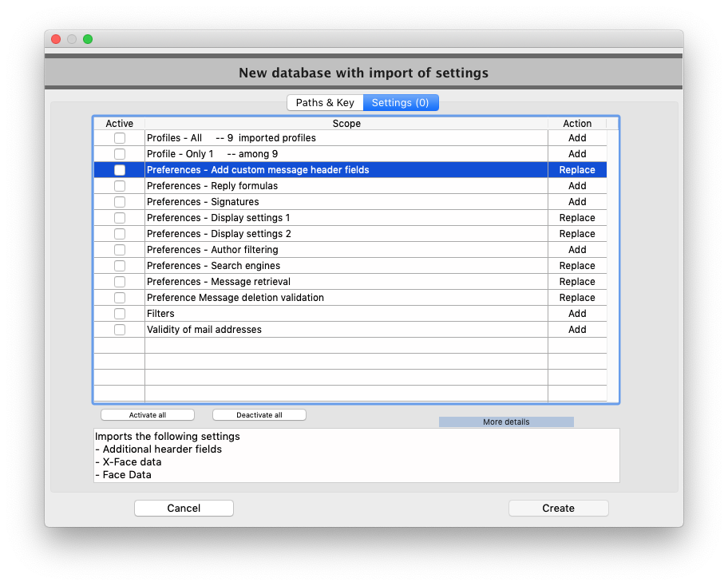Check the Active box for Profiles - All
The image size is (728, 586).
(119, 137)
